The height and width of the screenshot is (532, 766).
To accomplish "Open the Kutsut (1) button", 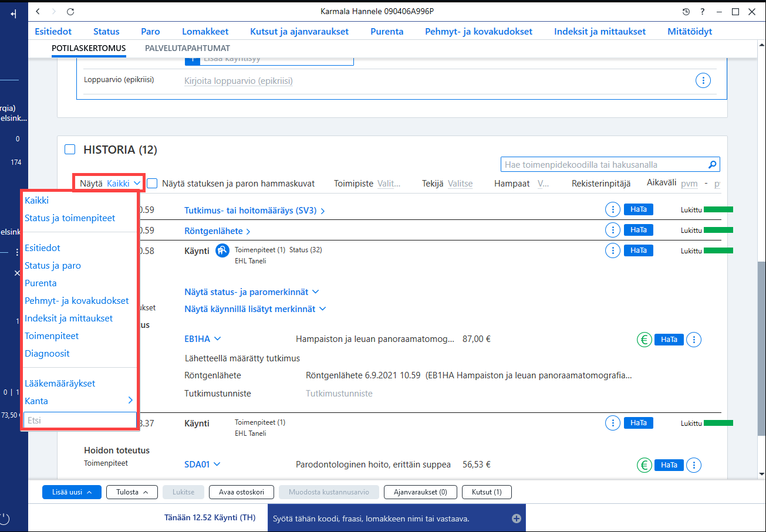I will tap(487, 492).
